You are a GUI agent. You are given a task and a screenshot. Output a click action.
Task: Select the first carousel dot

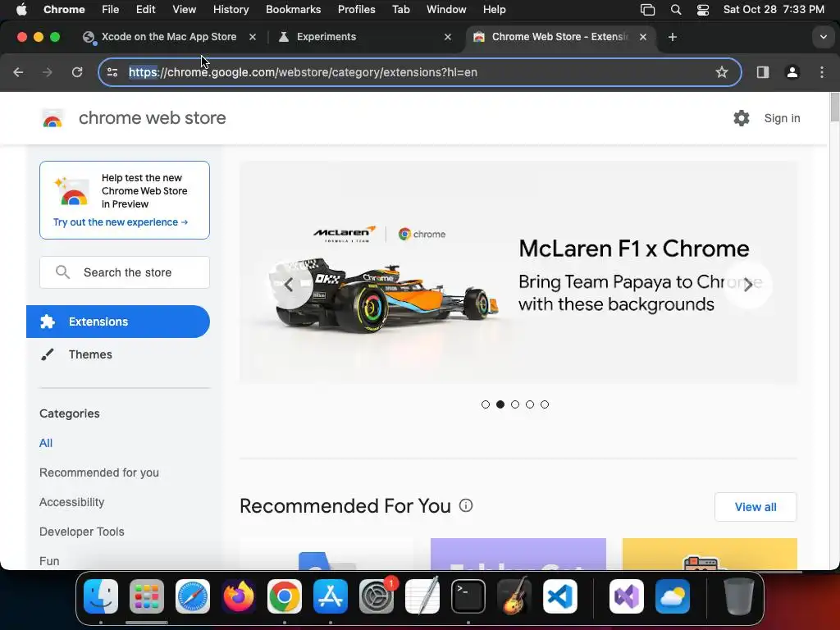[486, 404]
